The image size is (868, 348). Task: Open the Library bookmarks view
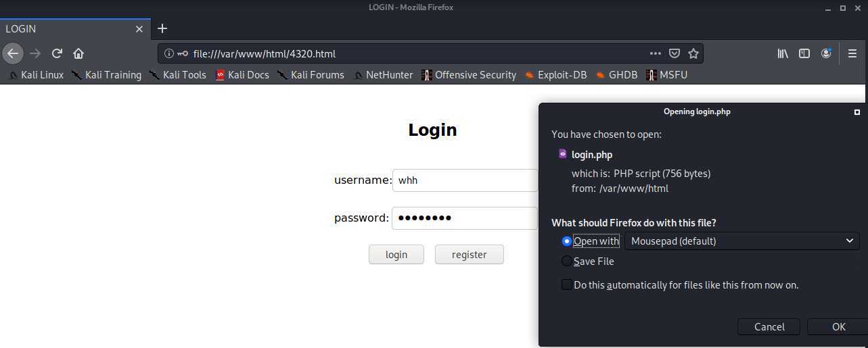pyautogui.click(x=783, y=53)
